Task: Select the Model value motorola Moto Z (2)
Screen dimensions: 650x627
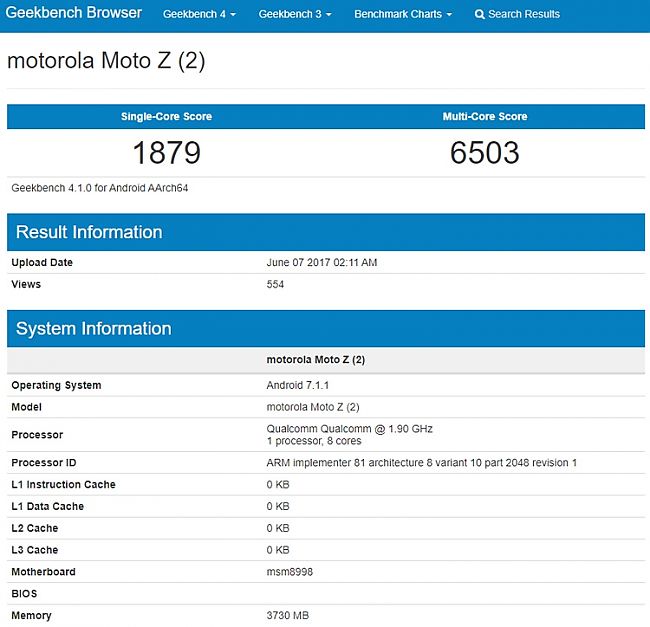Action: coord(313,407)
